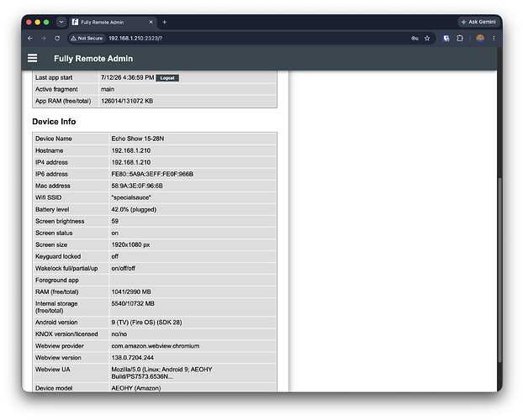Viewport: 523px width, 420px height.
Task: Click the App RAM value 126014/131072 KB
Action: click(x=127, y=101)
